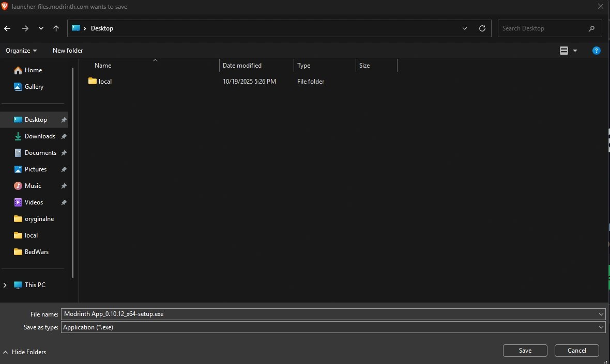
Task: Open the BedWars folder in sidebar
Action: click(37, 252)
